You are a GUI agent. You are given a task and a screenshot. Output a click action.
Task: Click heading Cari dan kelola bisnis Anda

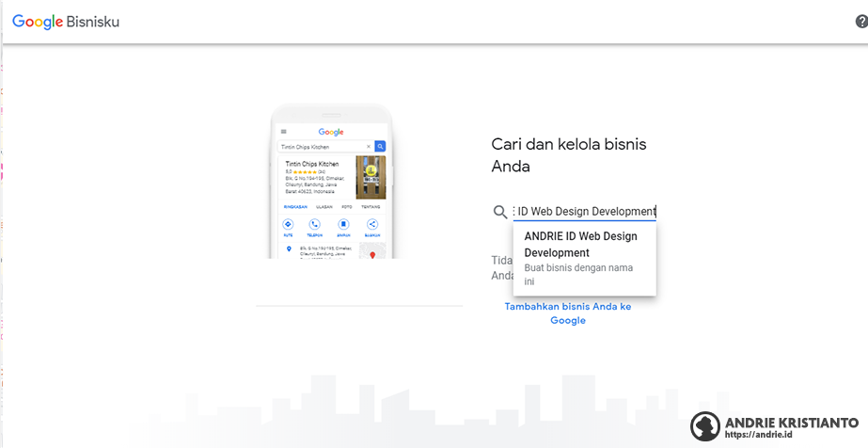pos(569,155)
